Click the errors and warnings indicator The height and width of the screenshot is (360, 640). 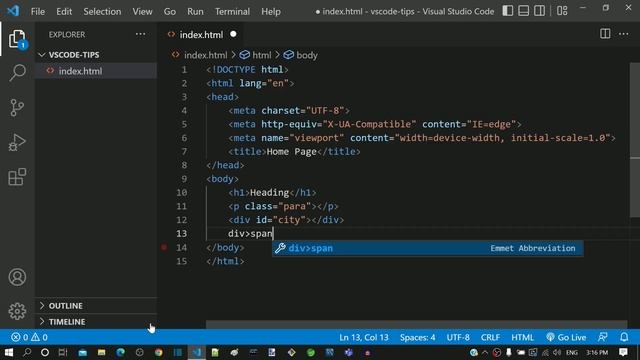point(29,337)
